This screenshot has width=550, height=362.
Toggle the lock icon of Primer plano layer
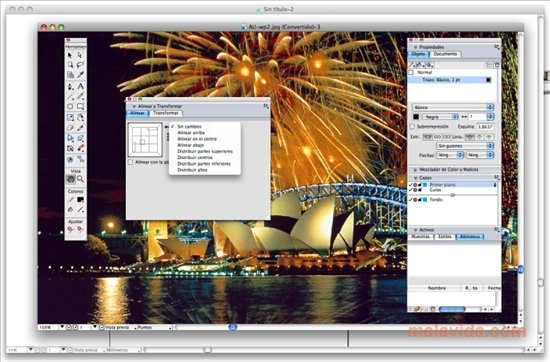tap(420, 185)
